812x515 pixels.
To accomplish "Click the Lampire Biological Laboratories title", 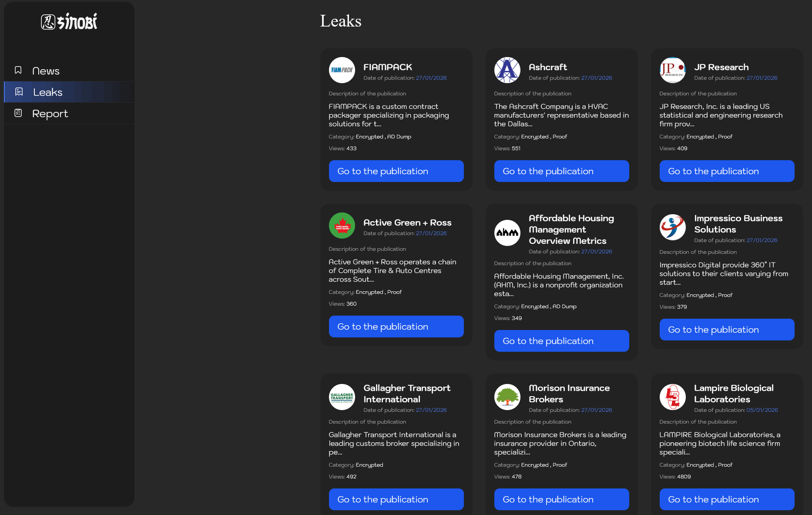I will [x=734, y=394].
